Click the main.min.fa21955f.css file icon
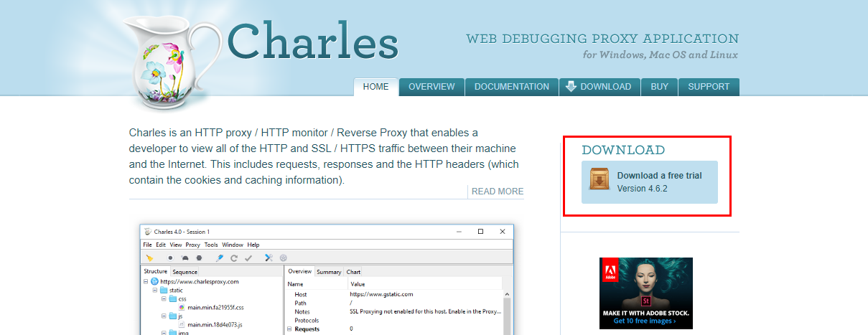 pos(182,308)
